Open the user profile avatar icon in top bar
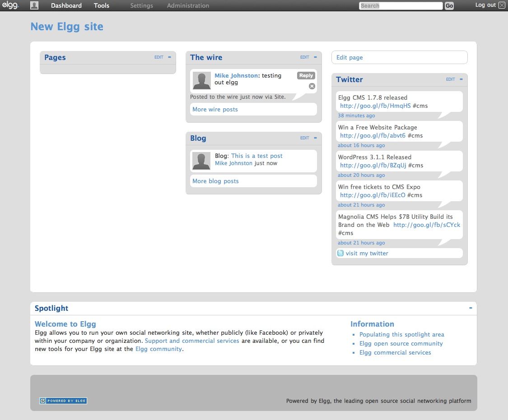Image resolution: width=508 pixels, height=420 pixels. pos(34,5)
